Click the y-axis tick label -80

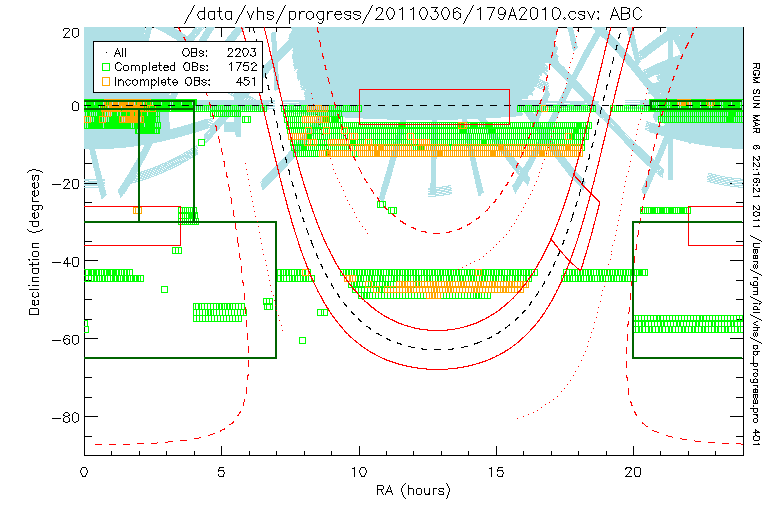click(x=66, y=416)
